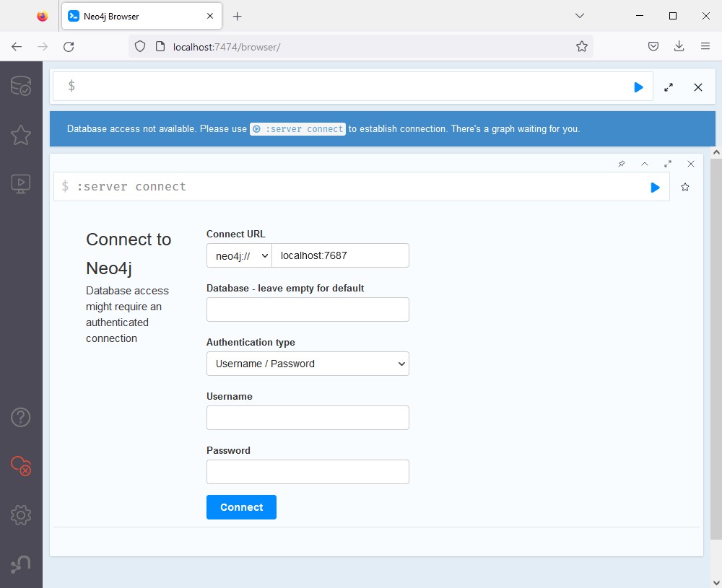This screenshot has width=722, height=588.
Task: Save :server connect as favorite
Action: tap(685, 187)
